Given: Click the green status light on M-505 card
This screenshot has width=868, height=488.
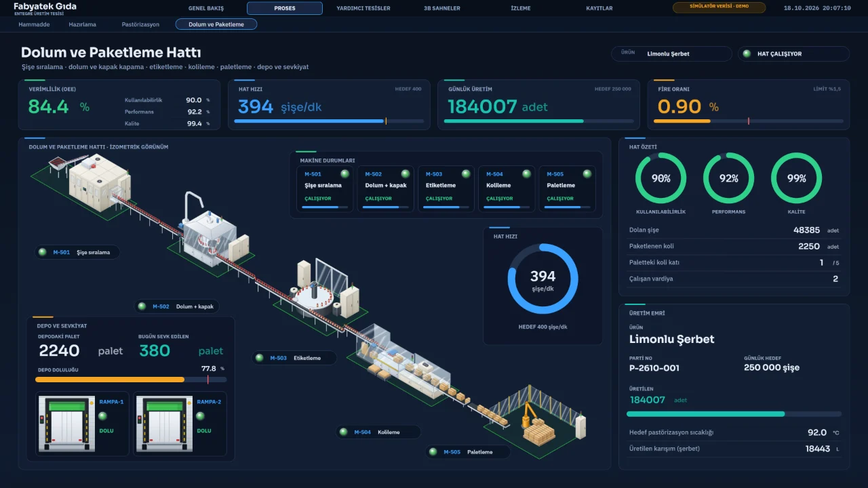Looking at the screenshot, I should 587,174.
